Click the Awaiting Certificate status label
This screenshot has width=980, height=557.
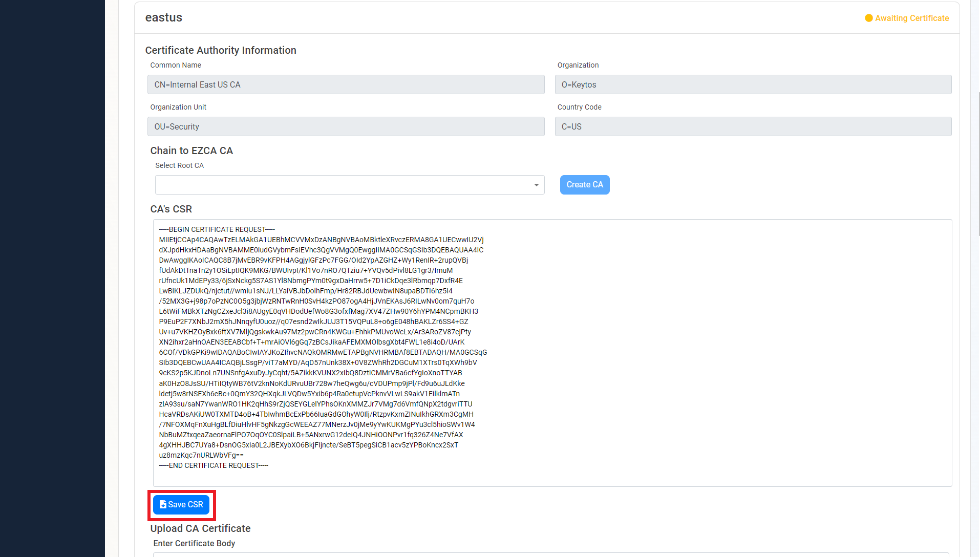912,18
